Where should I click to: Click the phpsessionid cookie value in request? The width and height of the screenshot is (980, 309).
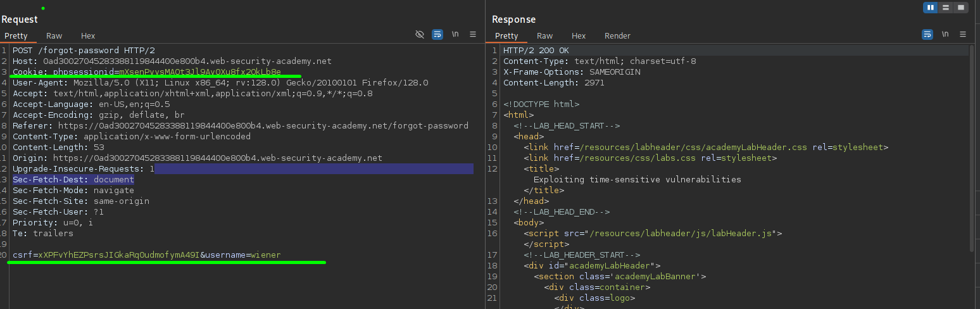point(200,72)
